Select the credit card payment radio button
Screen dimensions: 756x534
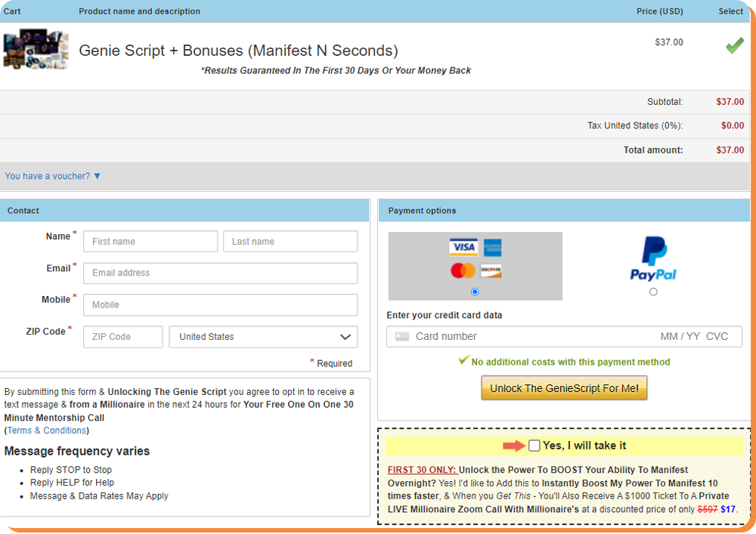click(475, 292)
